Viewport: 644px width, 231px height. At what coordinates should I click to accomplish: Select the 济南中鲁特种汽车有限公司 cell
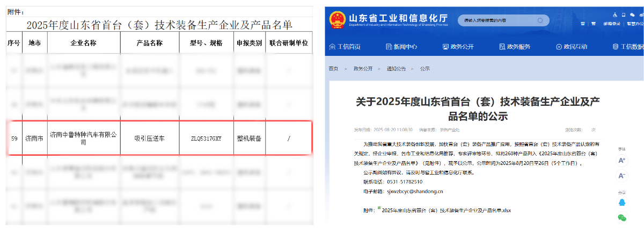(84, 139)
